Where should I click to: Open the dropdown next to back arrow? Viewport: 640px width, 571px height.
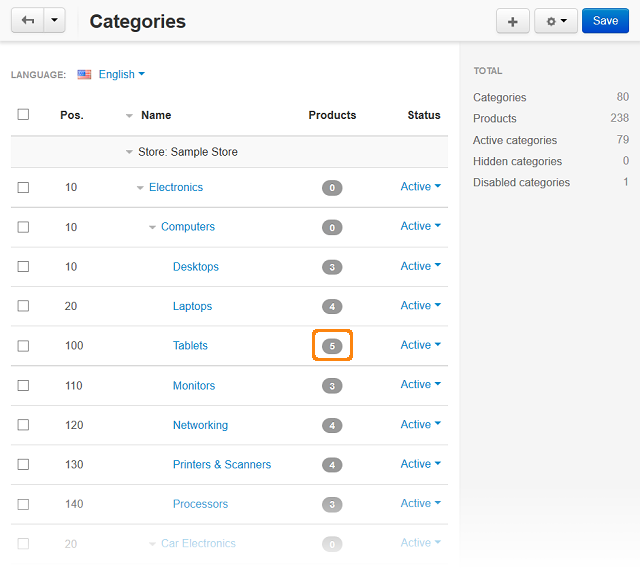tap(55, 20)
